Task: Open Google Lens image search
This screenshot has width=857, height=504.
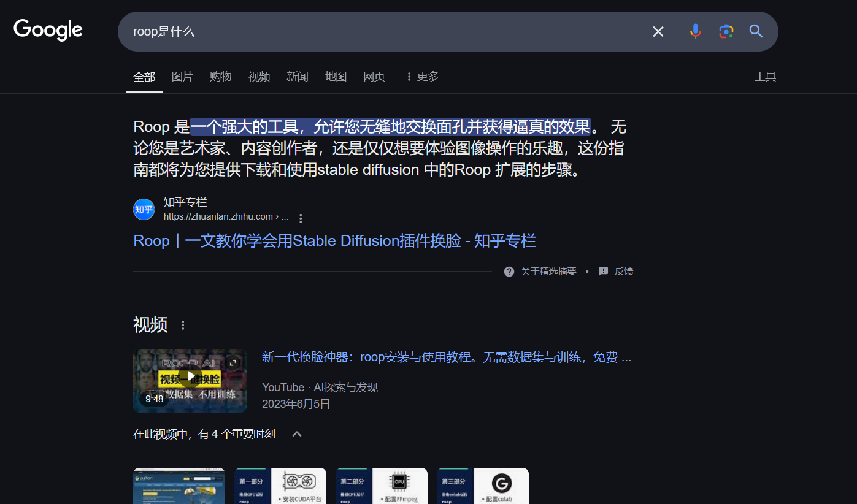Action: coord(726,31)
